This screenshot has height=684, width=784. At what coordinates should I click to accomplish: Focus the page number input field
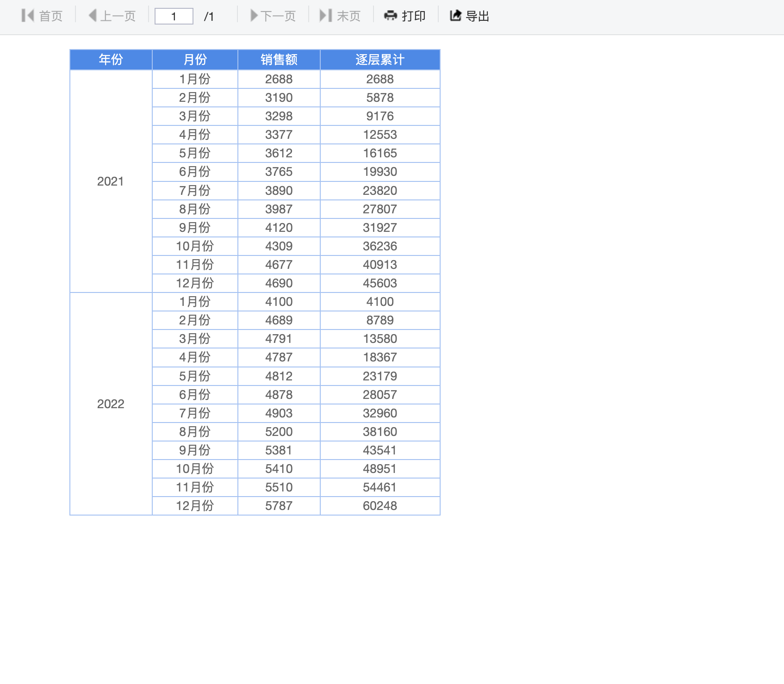[174, 16]
